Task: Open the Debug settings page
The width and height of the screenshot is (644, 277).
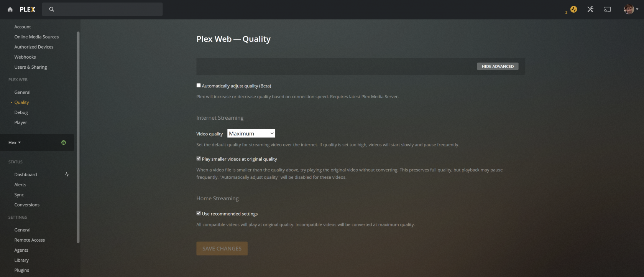Action: [21, 112]
